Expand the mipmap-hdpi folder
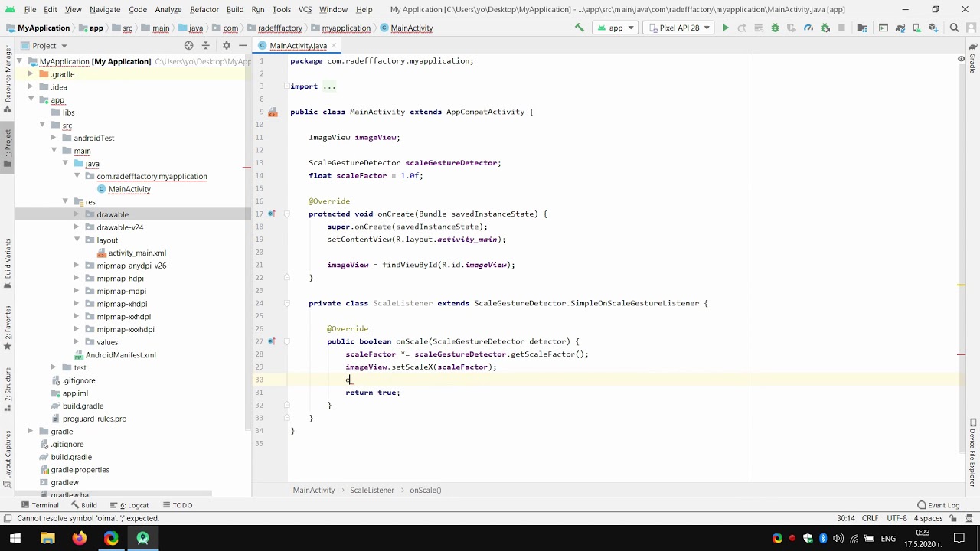 click(x=77, y=278)
